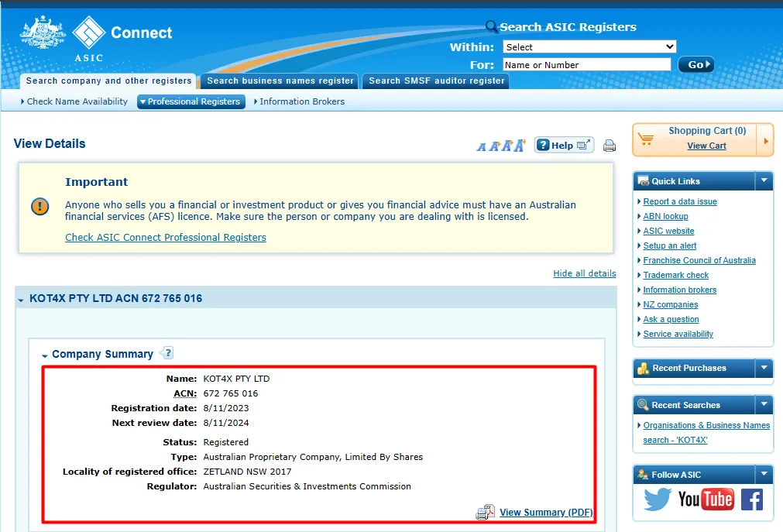The height and width of the screenshot is (532, 783).
Task: Open View Summary (PDF) link
Action: pos(546,512)
